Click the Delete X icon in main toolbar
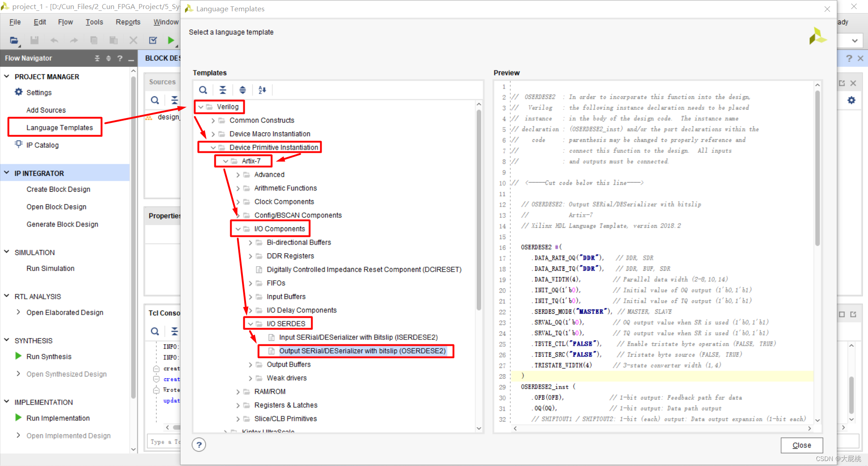This screenshot has width=868, height=466. (133, 40)
